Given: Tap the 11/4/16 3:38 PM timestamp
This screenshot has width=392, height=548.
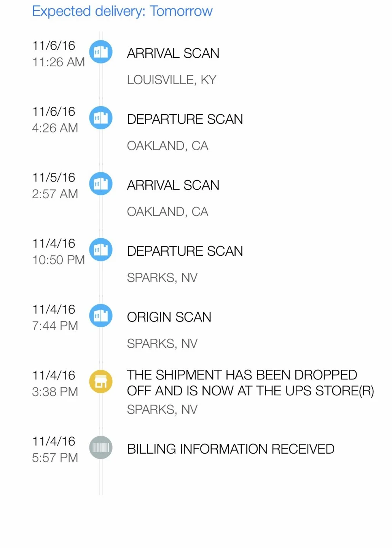Looking at the screenshot, I should coord(55,384).
